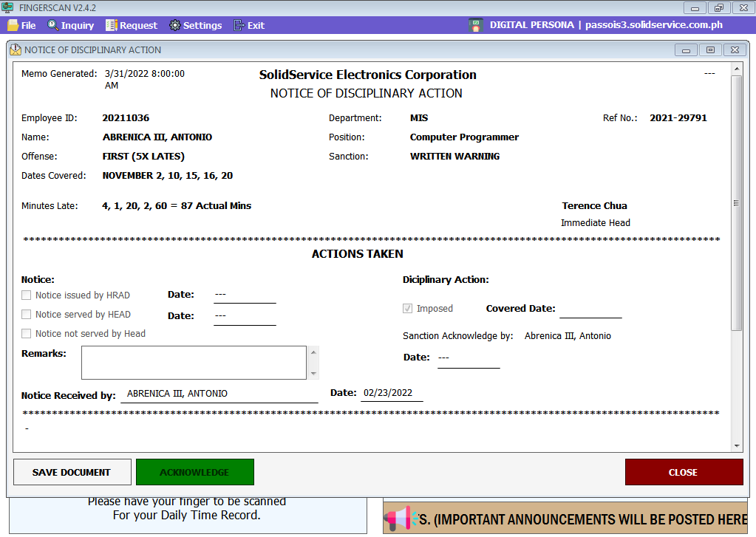The height and width of the screenshot is (537, 756).
Task: Click the dates covered NOVEMBER 2, 10, 15, 16, 20
Action: (168, 176)
